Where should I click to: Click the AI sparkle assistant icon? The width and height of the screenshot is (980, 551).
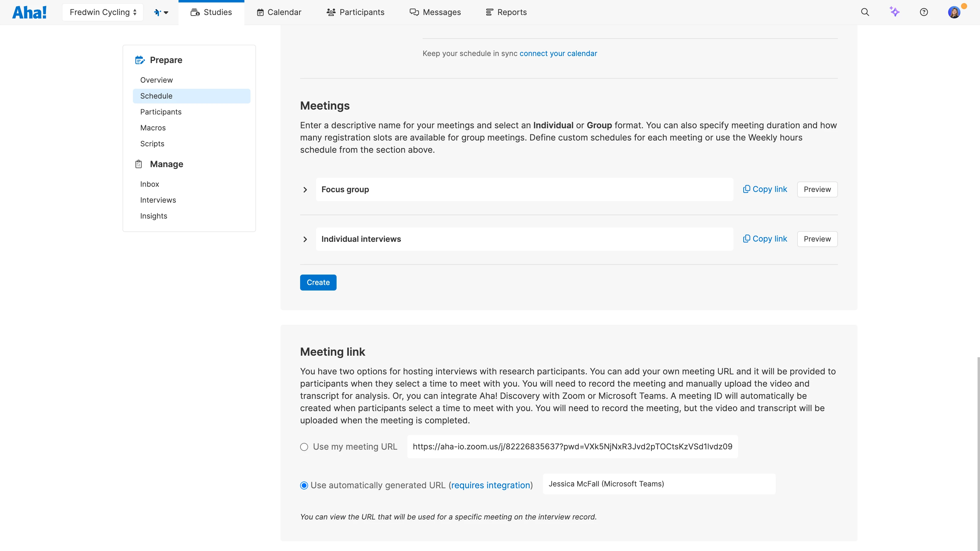click(x=894, y=12)
